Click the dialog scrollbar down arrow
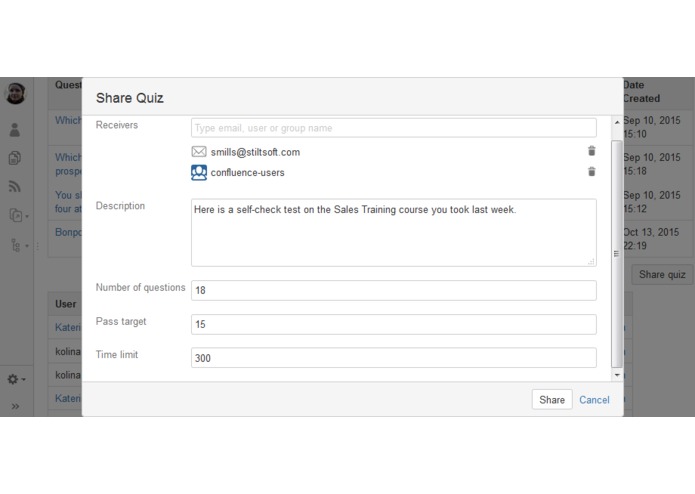Viewport: 695px width, 494px height. pos(617,375)
